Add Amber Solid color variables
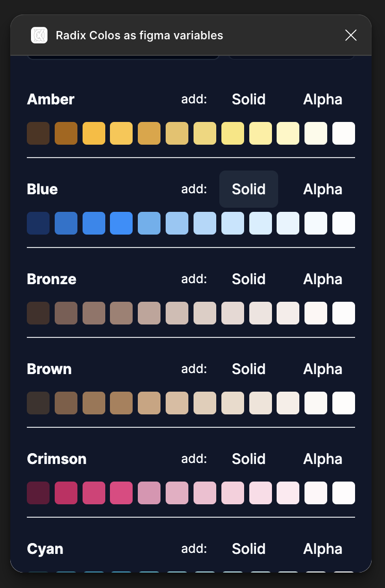This screenshot has width=385, height=588. 249,99
